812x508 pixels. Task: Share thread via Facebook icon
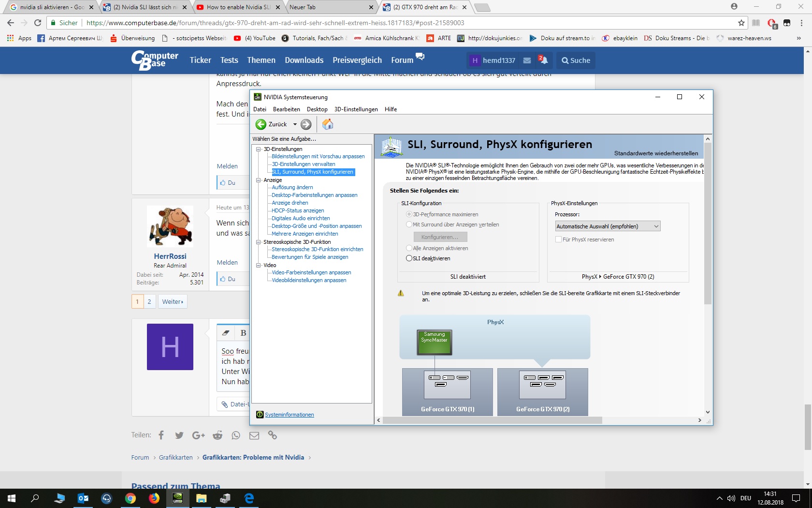161,435
